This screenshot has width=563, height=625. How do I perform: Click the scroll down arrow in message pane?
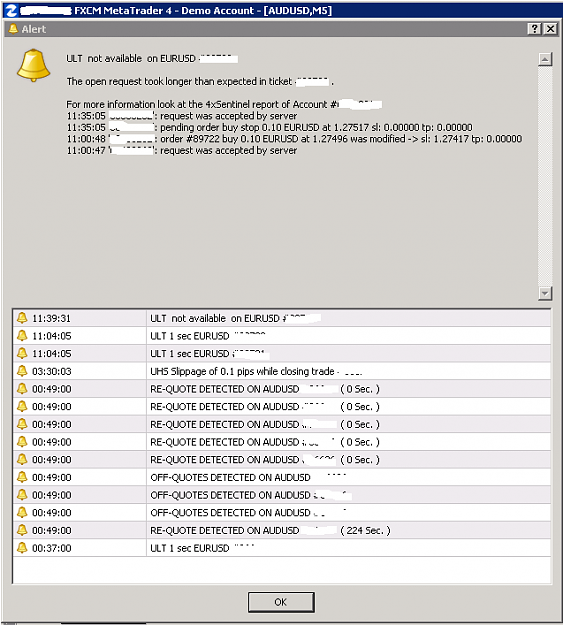[545, 293]
